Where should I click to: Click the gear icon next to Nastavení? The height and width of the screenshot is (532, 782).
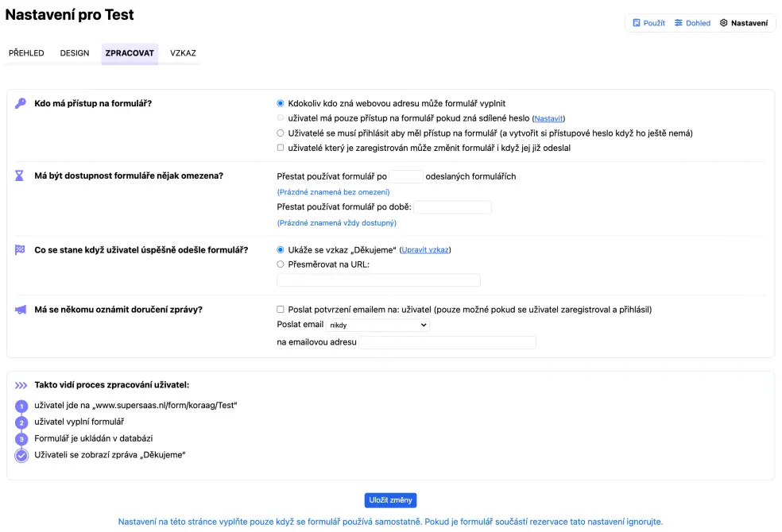[x=724, y=23]
